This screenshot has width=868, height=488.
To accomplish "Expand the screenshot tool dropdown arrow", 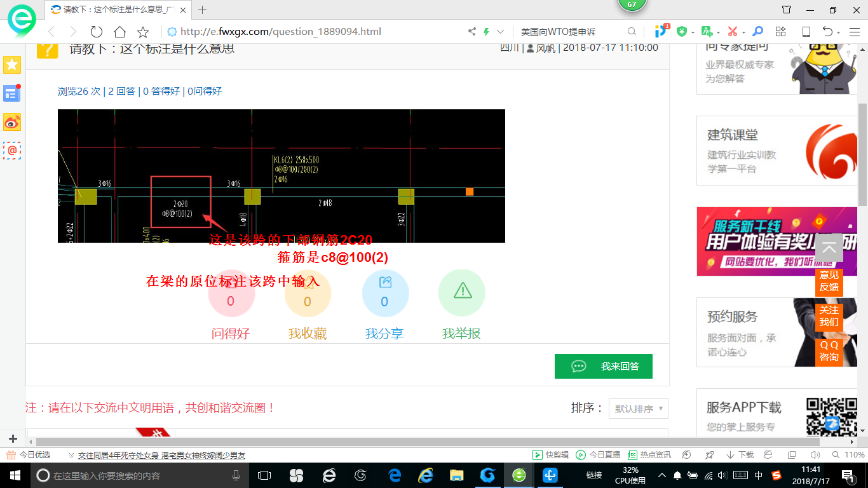I will pyautogui.click(x=743, y=32).
